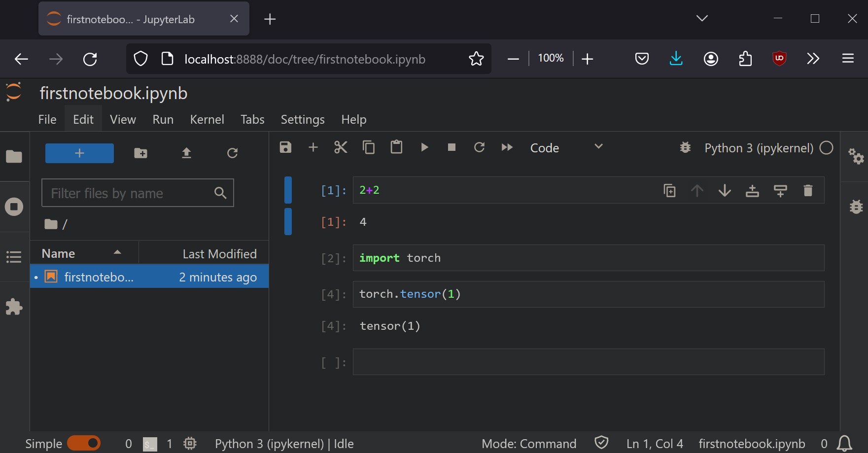Sort files by Last Modified column
The image size is (868, 453).
(x=204, y=253)
